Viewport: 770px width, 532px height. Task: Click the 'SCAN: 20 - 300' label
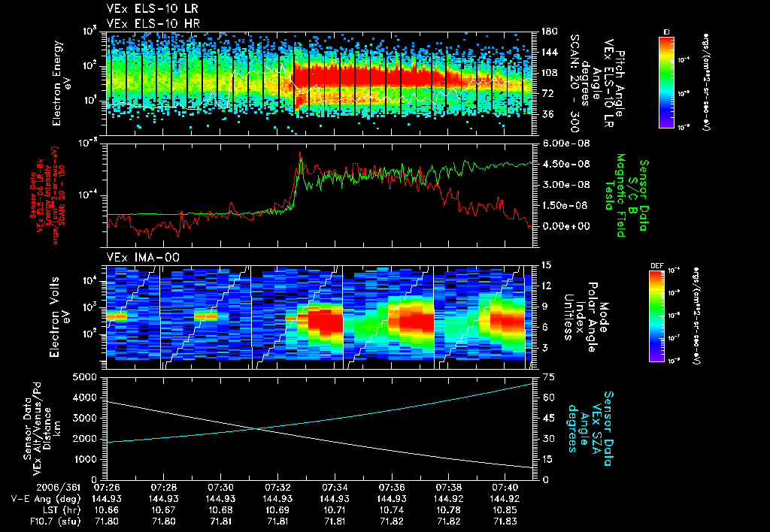click(x=574, y=83)
